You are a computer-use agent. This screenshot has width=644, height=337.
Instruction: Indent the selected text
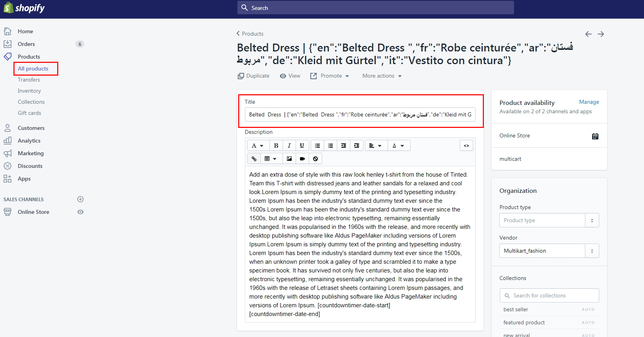pyautogui.click(x=357, y=146)
